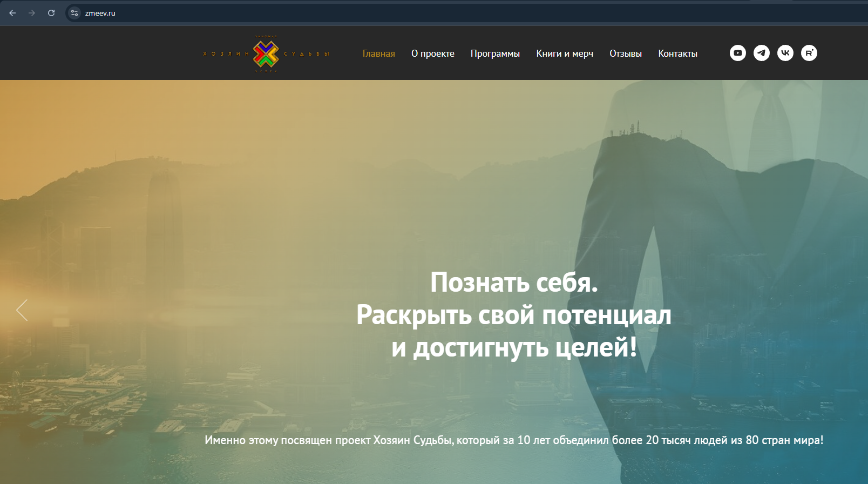Go back using the browser back arrow
Screen dimensions: 868x484
(12, 13)
